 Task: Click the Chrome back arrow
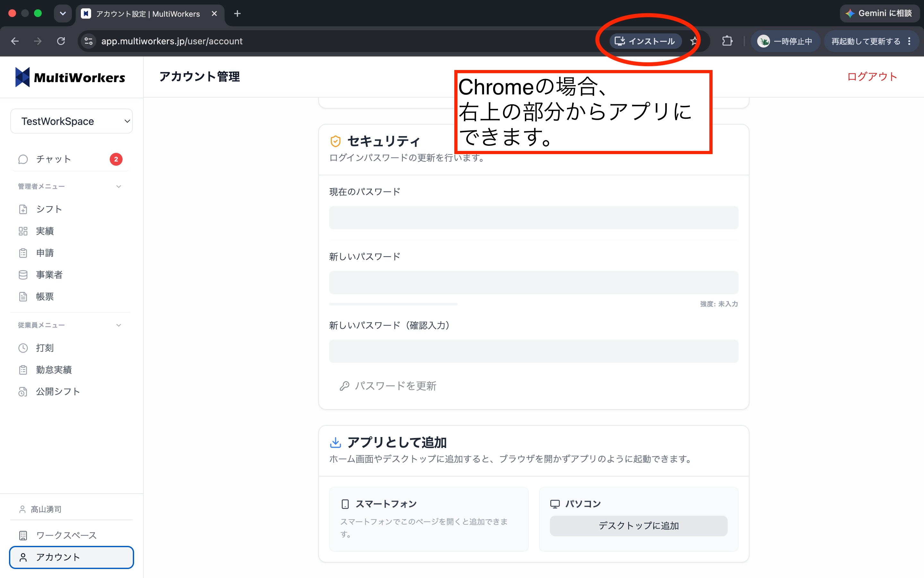click(15, 41)
